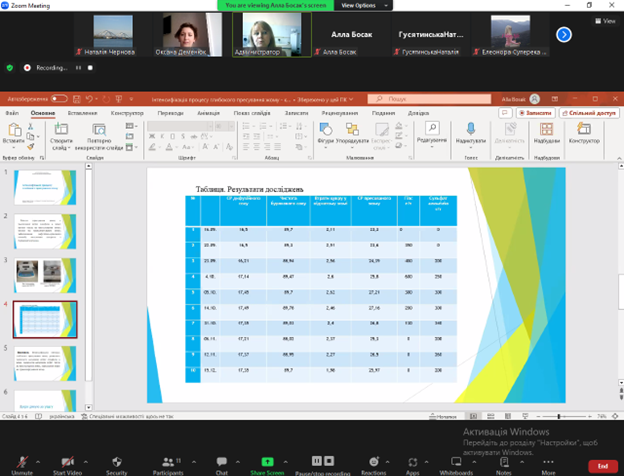Show next participants with blue arrow
The height and width of the screenshot is (476, 624).
pos(564,35)
